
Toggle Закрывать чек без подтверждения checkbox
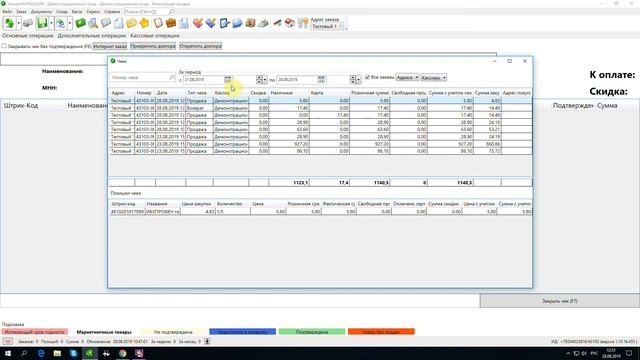click(4, 46)
